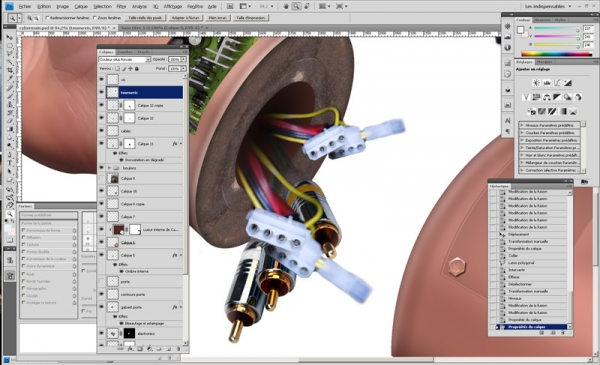Add a Levels adjustment from Réglages panel
Screen dimensions: 600x365
pyautogui.click(x=547, y=83)
